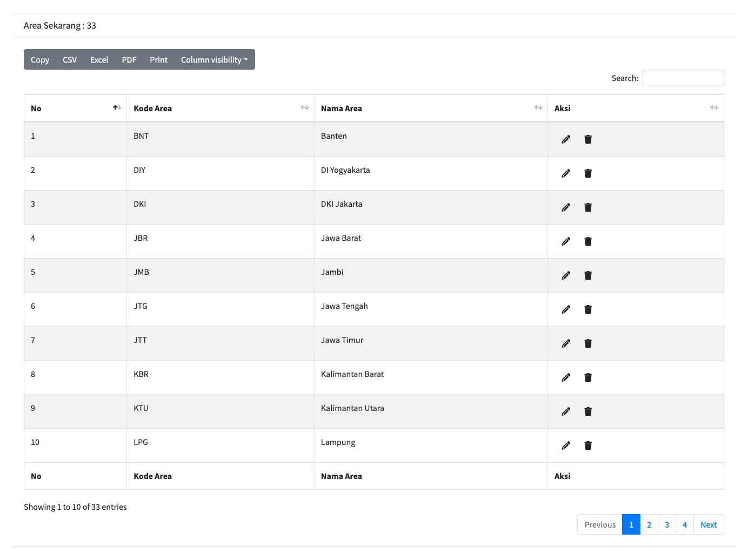Image resolution: width=748 pixels, height=560 pixels.
Task: Edit the Jambi row
Action: 566,275
